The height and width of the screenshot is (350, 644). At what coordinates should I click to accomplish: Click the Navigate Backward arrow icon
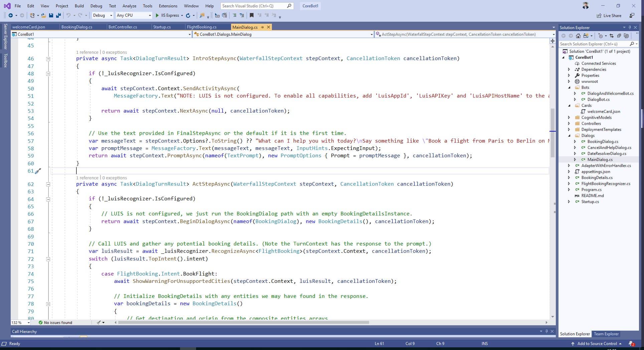[x=11, y=15]
